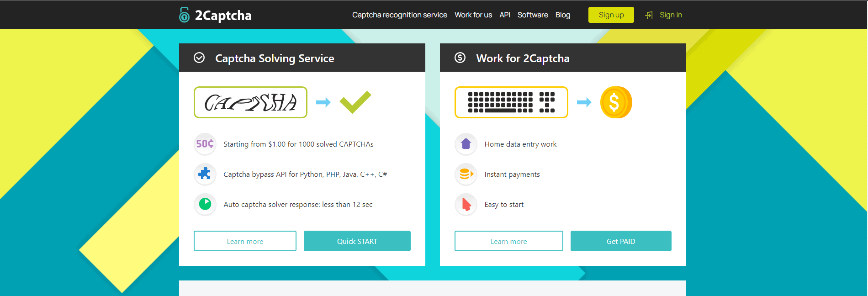Click the dollar circle icon beside Work for 2Captcha
The width and height of the screenshot is (868, 296).
click(460, 58)
